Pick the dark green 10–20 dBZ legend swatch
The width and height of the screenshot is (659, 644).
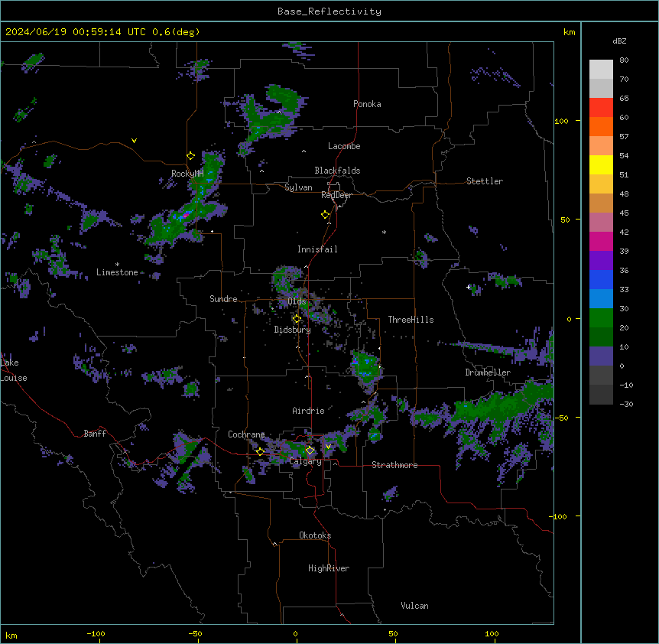pyautogui.click(x=601, y=337)
